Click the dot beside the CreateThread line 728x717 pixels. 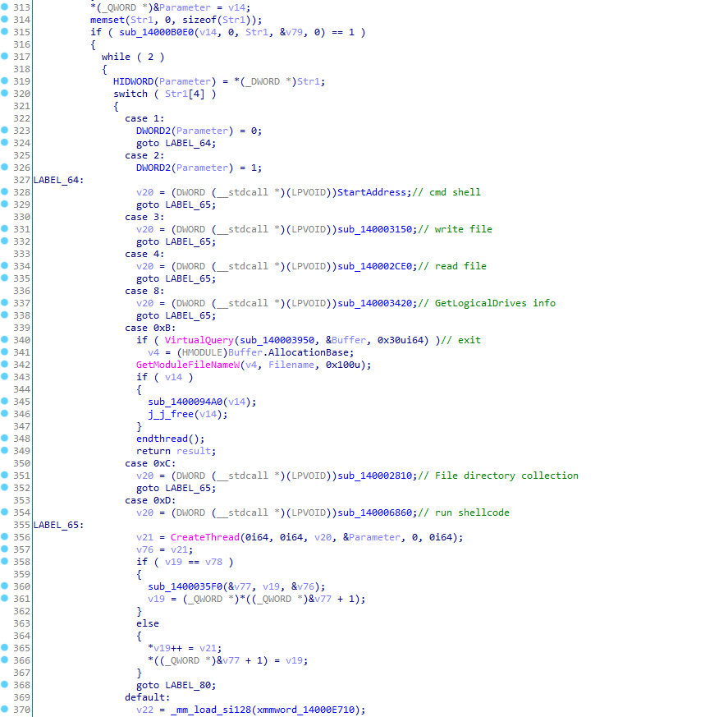point(6,536)
